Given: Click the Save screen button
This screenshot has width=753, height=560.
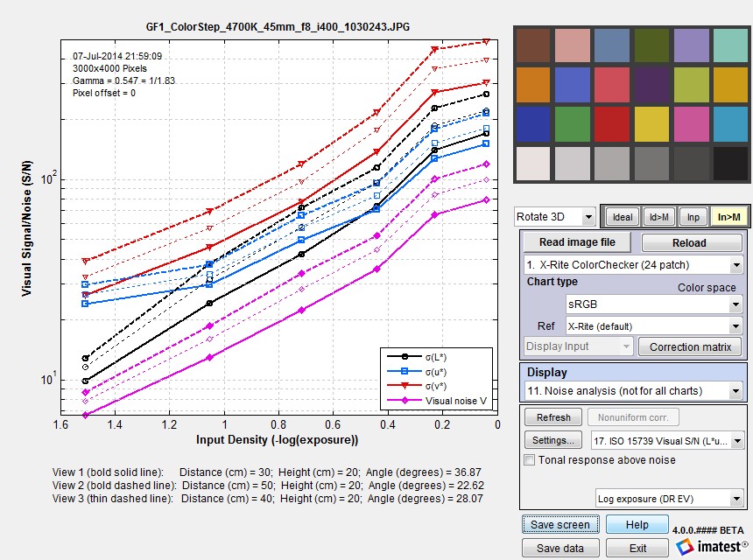Looking at the screenshot, I should (560, 524).
